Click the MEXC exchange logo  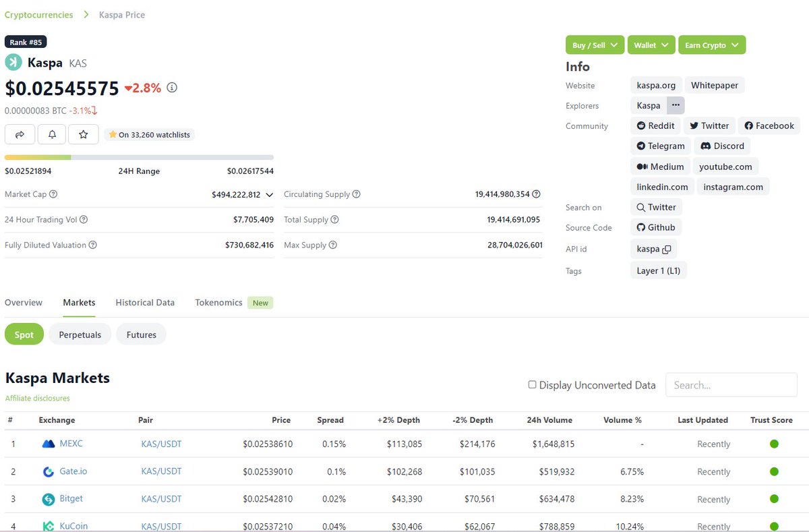[x=48, y=444]
